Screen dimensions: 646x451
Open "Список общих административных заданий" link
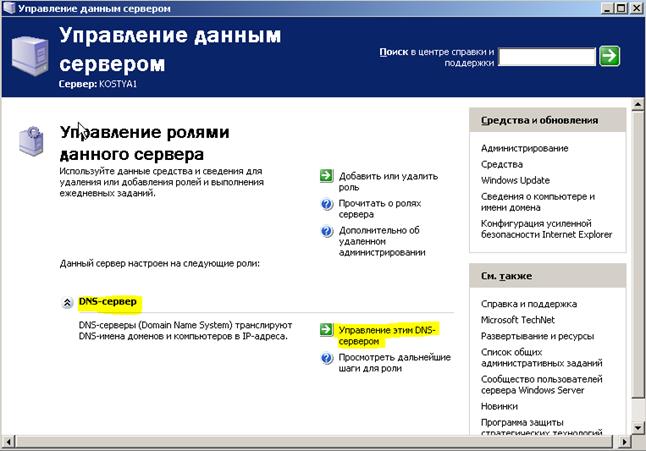coord(541,358)
